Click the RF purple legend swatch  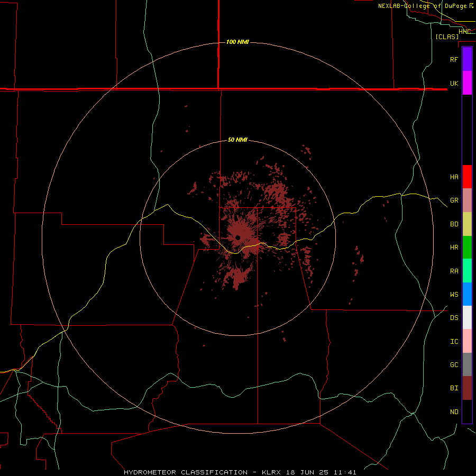tap(467, 59)
